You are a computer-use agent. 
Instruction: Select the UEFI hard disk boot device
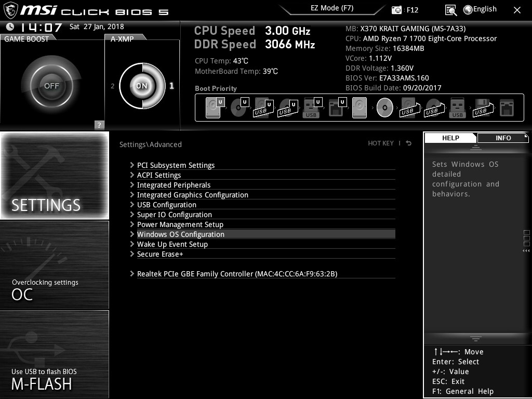pyautogui.click(x=215, y=108)
